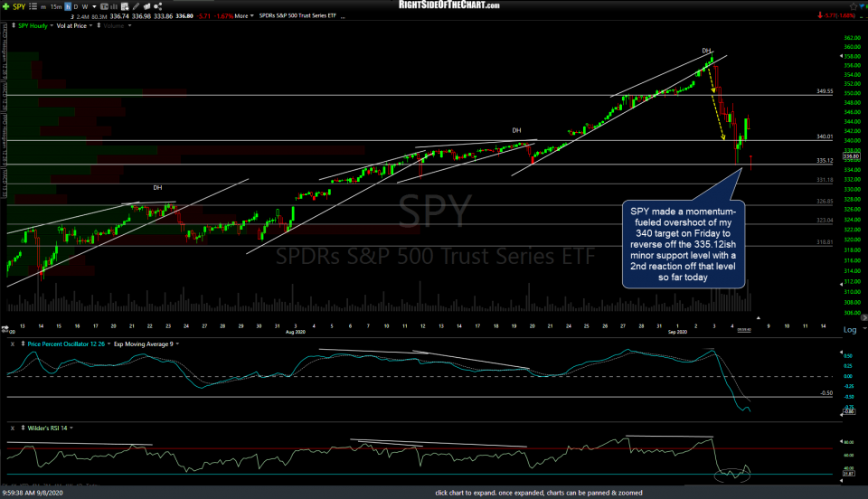Click the 326.85 level label
Screen dimensions: 868x499
(x=825, y=202)
